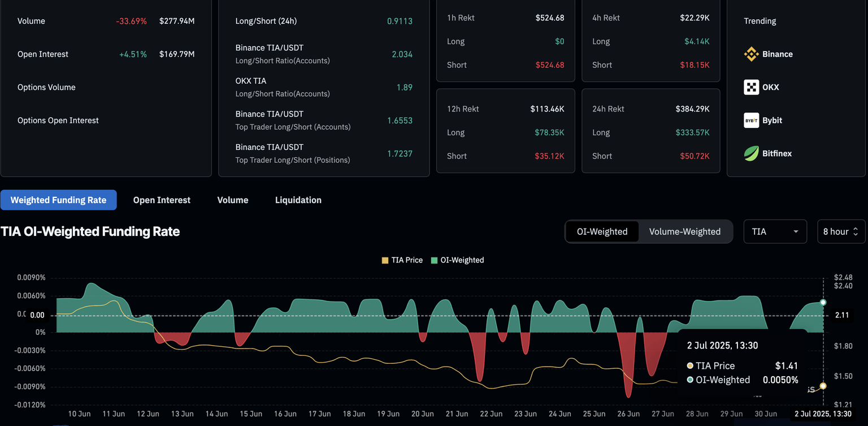Open the 8 hour interval selector
Viewport: 868px width, 426px height.
pyautogui.click(x=840, y=231)
